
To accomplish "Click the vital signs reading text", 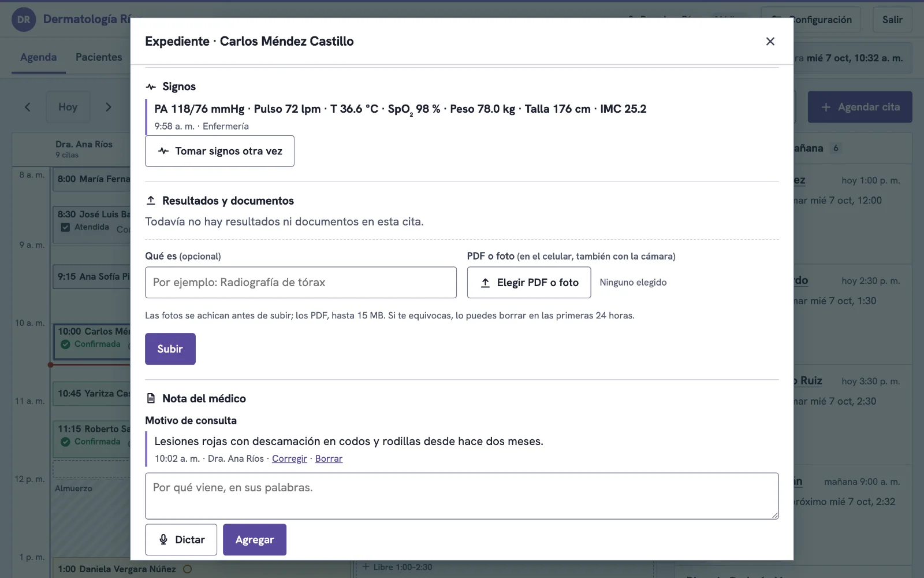I will point(400,109).
